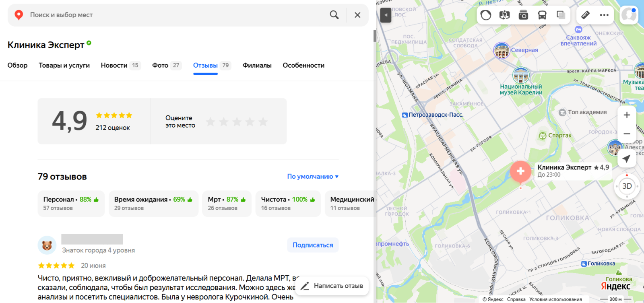Open the user profile avatar
Viewport: 644px width, 303px height.
point(629,15)
